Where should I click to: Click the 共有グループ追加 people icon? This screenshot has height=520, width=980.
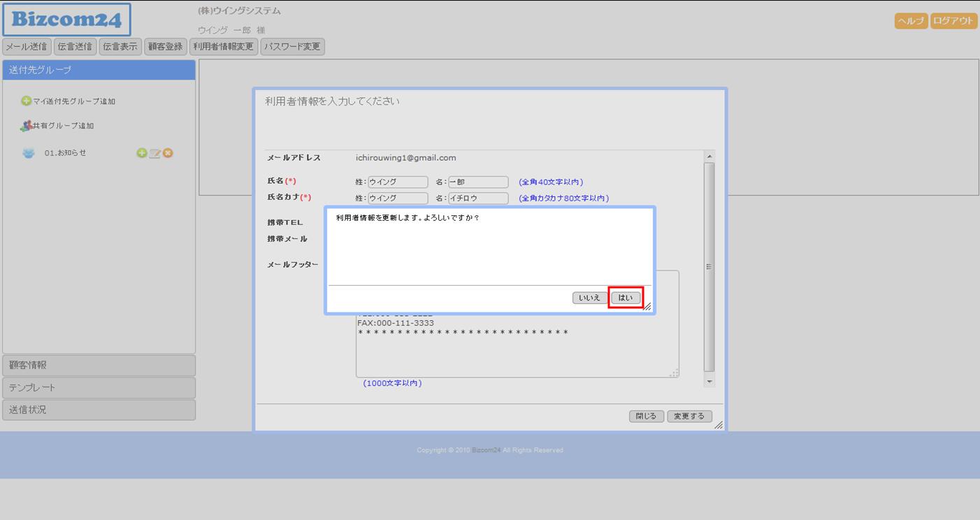tap(26, 126)
